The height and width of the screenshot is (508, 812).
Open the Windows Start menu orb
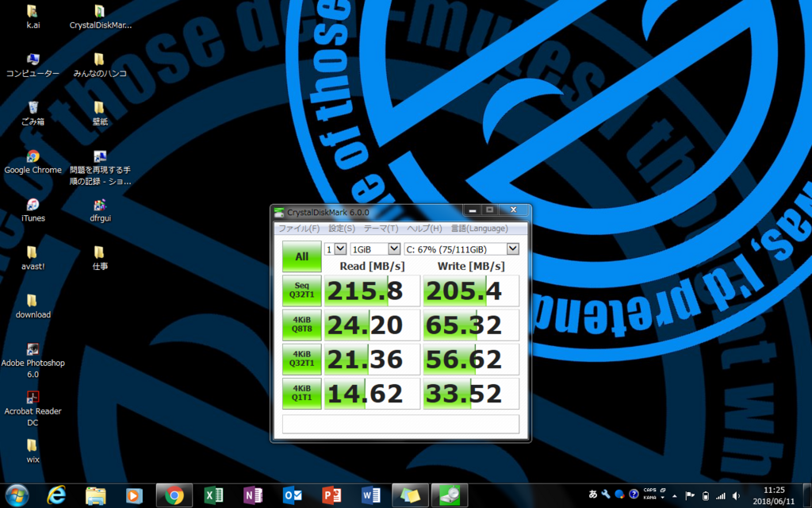(x=17, y=495)
